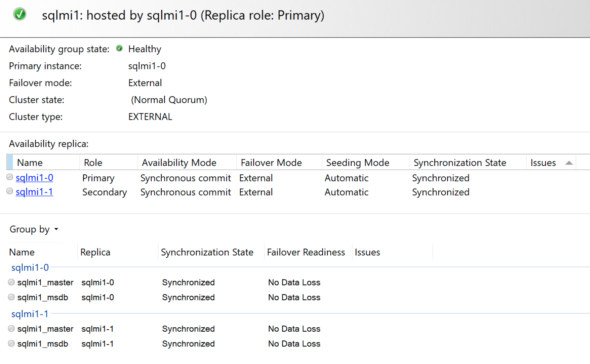590x364 pixels.
Task: Click the sort arrow on Issues column
Action: tap(569, 163)
